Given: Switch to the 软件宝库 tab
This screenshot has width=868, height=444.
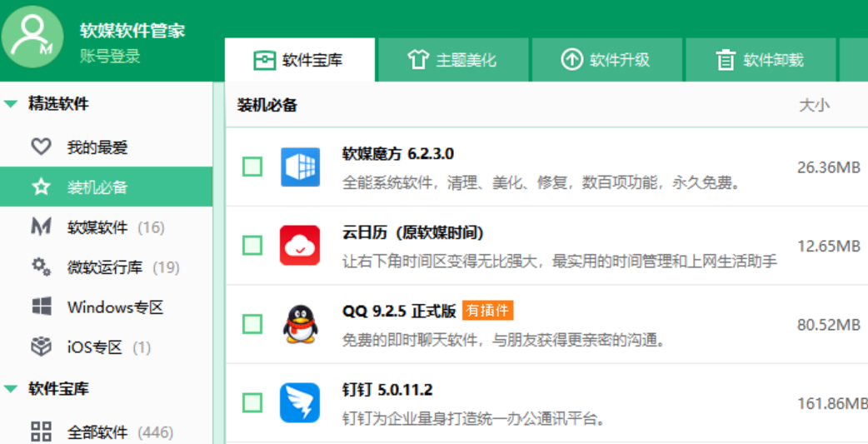Looking at the screenshot, I should click(x=300, y=60).
